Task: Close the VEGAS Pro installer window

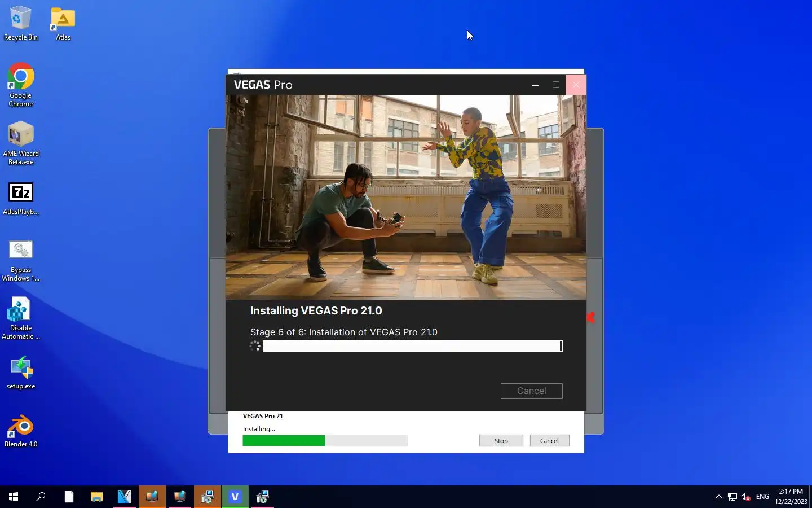Action: pos(576,85)
